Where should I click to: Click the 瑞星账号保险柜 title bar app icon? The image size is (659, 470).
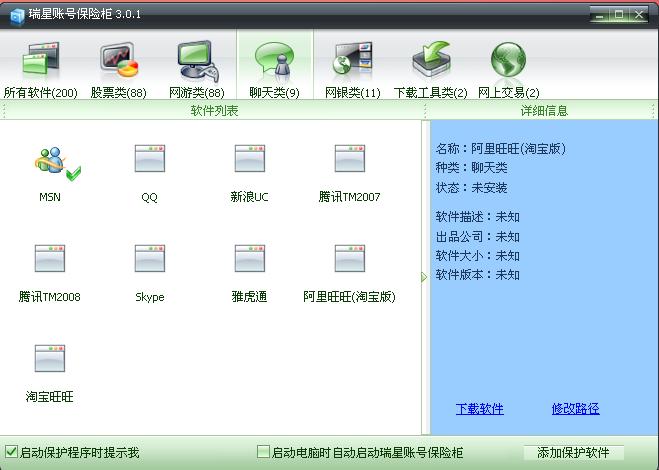17,16
